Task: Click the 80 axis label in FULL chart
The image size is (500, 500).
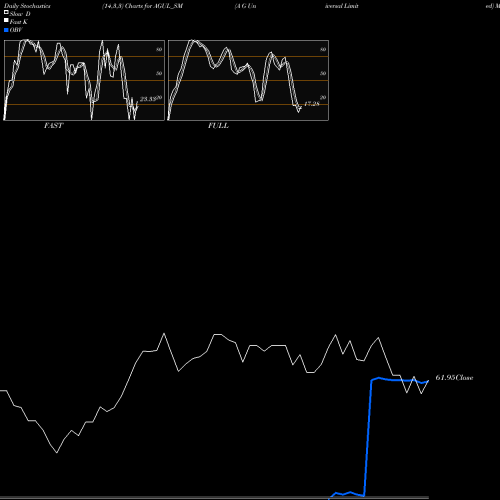Action: coord(323,49)
